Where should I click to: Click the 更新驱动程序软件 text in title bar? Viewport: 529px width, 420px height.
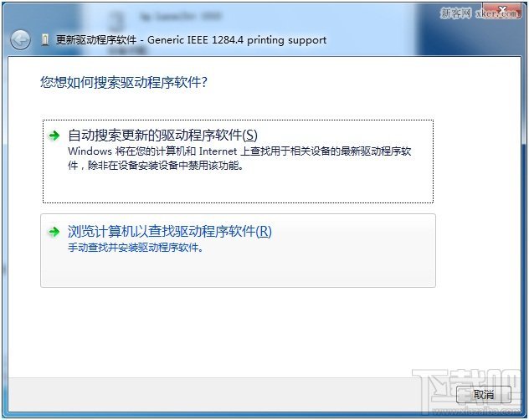tap(96, 40)
